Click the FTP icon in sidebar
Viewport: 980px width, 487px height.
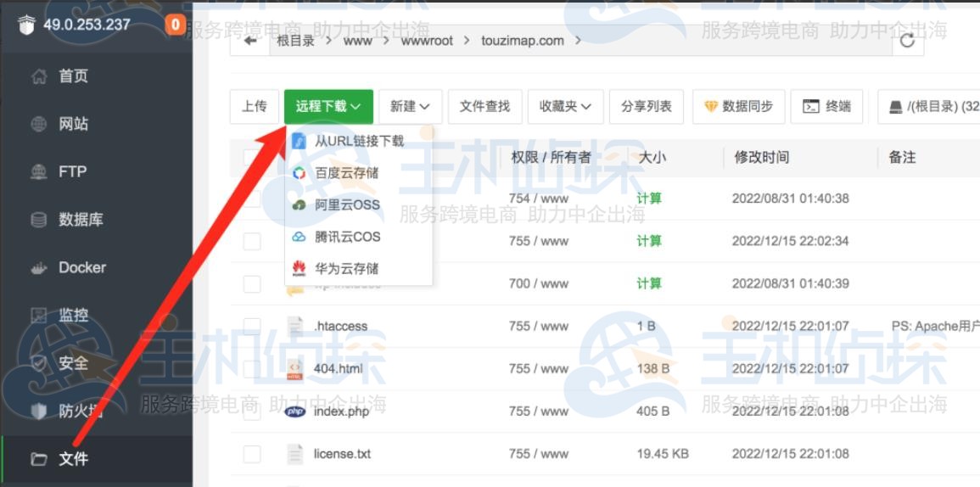coord(39,172)
